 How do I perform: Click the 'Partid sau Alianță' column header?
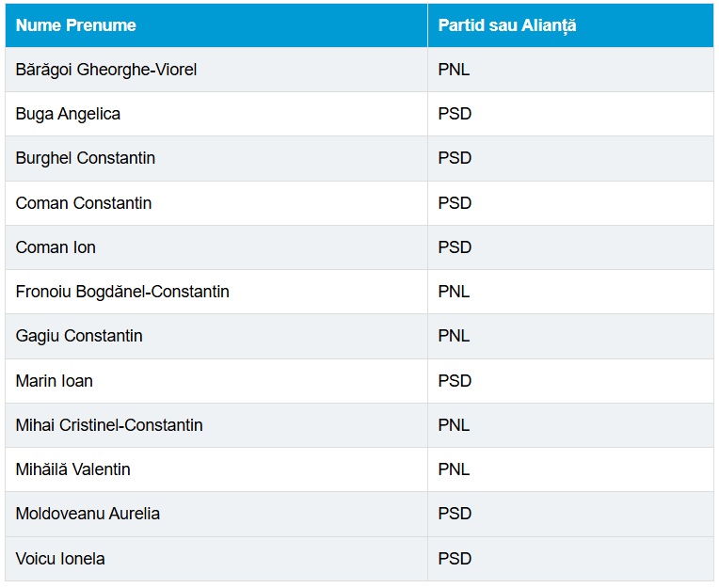[x=506, y=25]
